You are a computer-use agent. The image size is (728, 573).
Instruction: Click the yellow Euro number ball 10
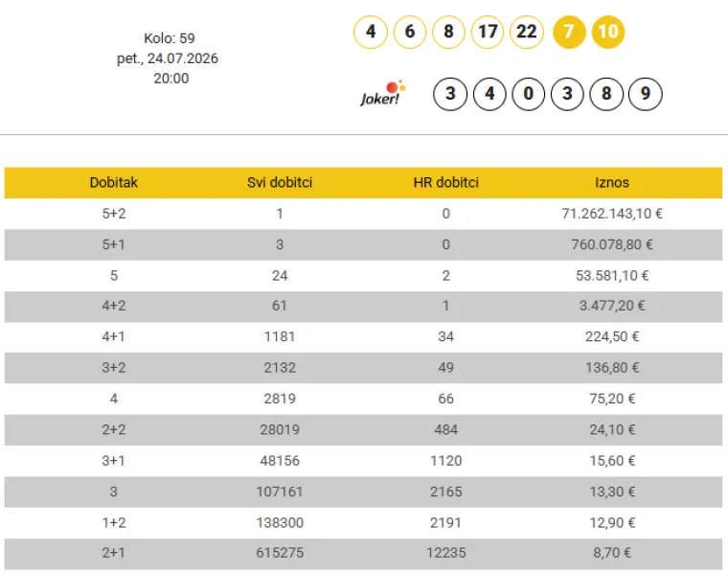tap(608, 32)
